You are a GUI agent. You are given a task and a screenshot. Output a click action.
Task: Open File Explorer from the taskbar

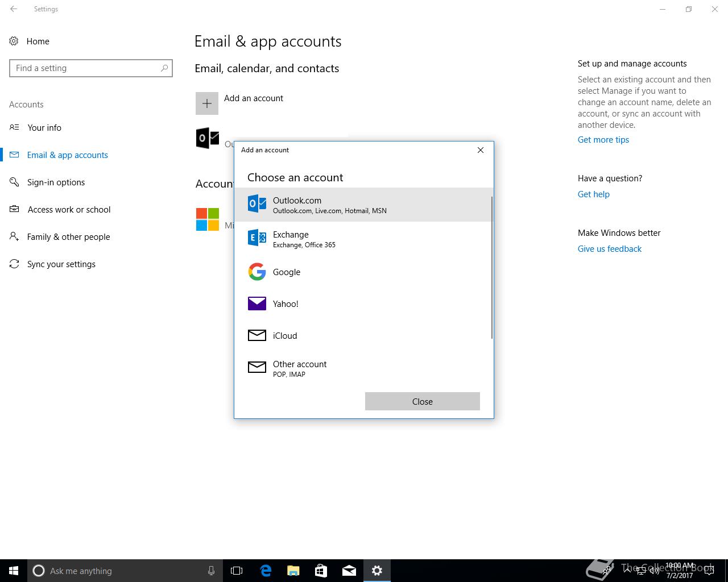click(x=293, y=571)
